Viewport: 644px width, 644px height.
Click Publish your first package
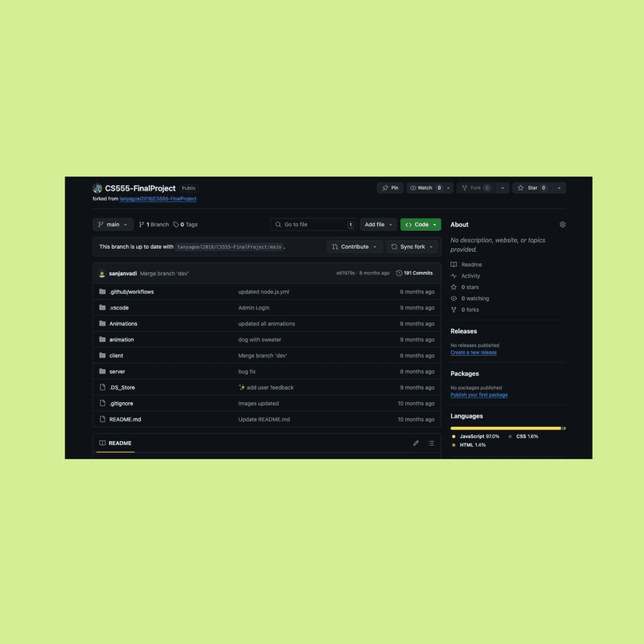pyautogui.click(x=479, y=394)
